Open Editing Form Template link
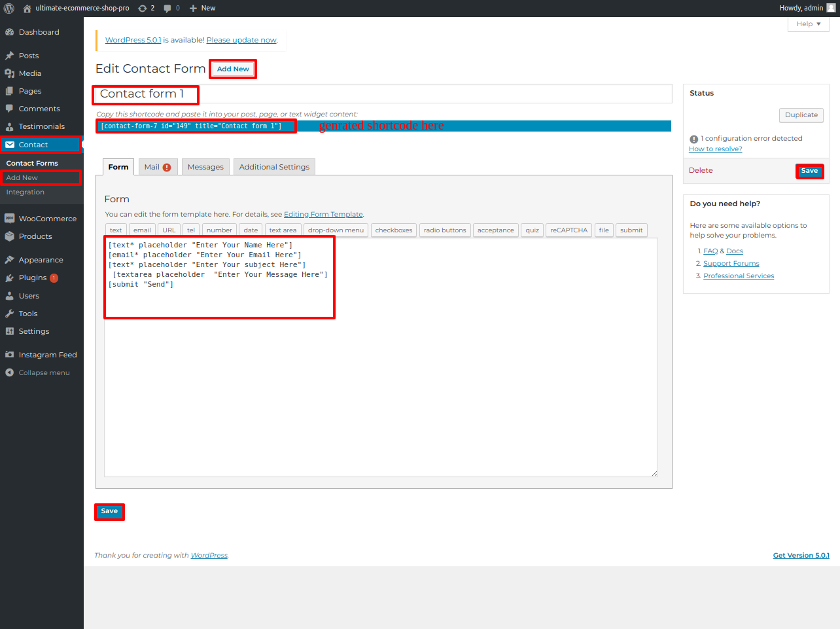Viewport: 840px width, 629px height. (323, 214)
